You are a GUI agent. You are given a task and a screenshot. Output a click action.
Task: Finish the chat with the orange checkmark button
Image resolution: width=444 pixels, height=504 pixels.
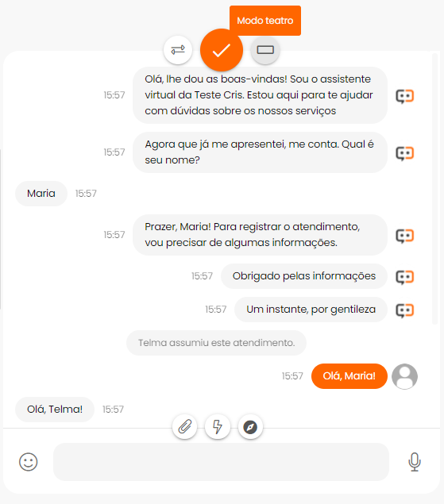pos(222,50)
